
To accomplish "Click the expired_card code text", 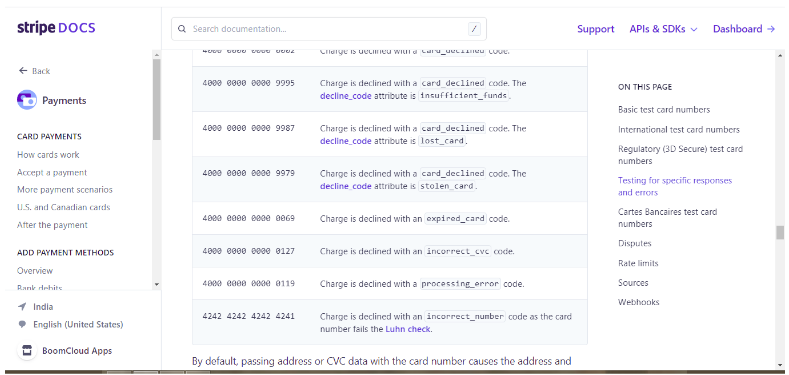I will point(455,219).
